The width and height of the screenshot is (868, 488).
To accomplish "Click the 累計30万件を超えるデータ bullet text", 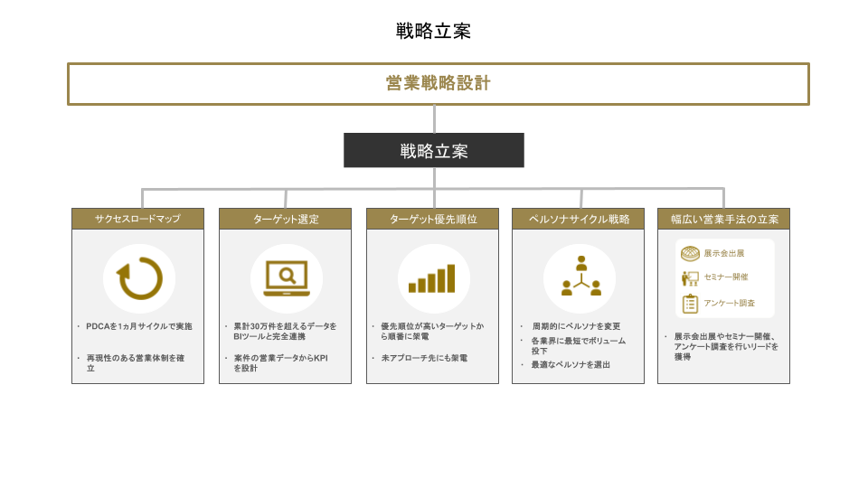I will (x=285, y=326).
